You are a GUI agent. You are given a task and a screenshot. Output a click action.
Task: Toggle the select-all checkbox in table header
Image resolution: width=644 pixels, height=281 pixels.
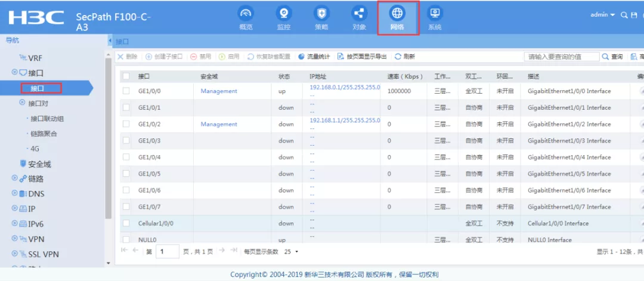(x=126, y=76)
